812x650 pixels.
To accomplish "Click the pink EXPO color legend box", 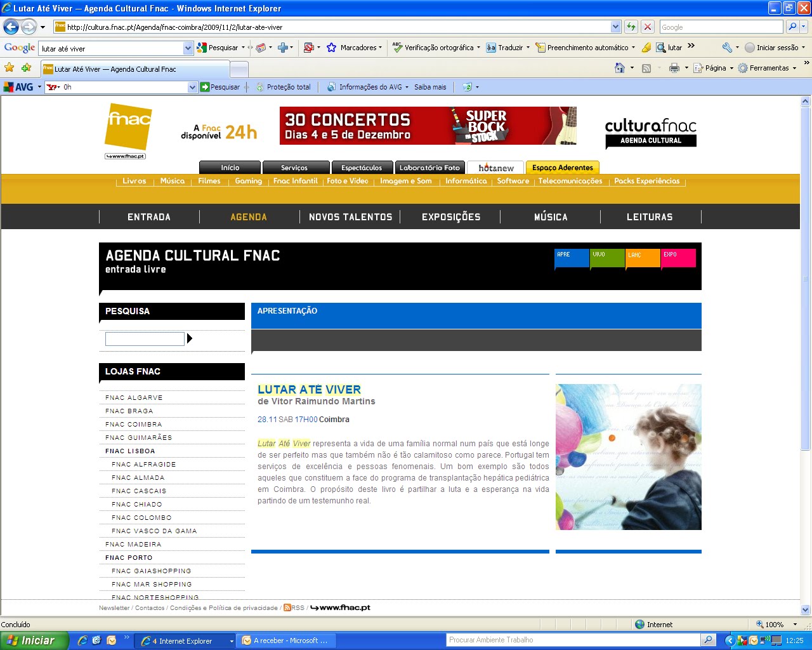I will pos(678,258).
